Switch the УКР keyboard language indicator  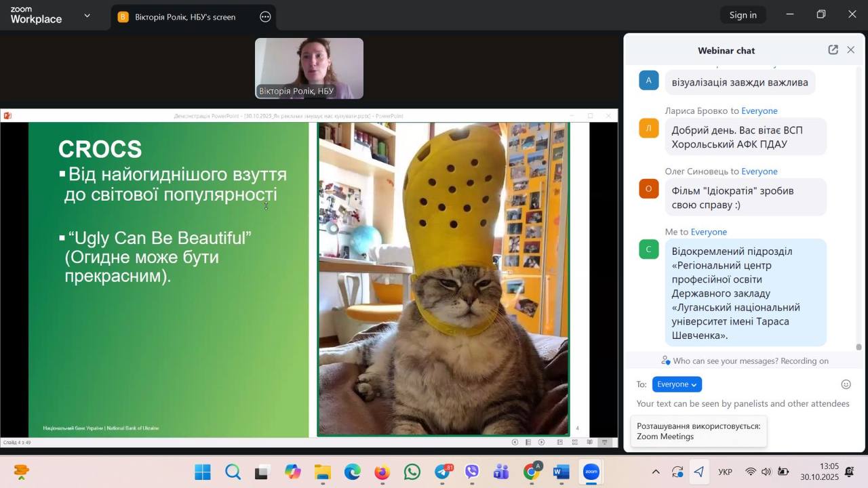click(725, 472)
